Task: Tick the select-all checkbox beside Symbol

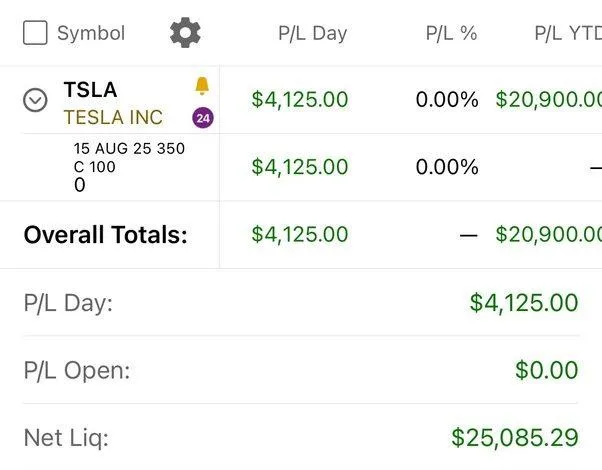Action: (x=35, y=33)
